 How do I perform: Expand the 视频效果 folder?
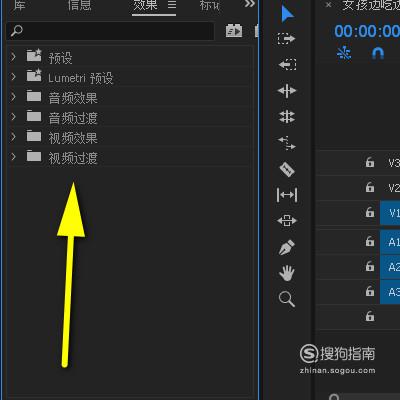[x=13, y=137]
